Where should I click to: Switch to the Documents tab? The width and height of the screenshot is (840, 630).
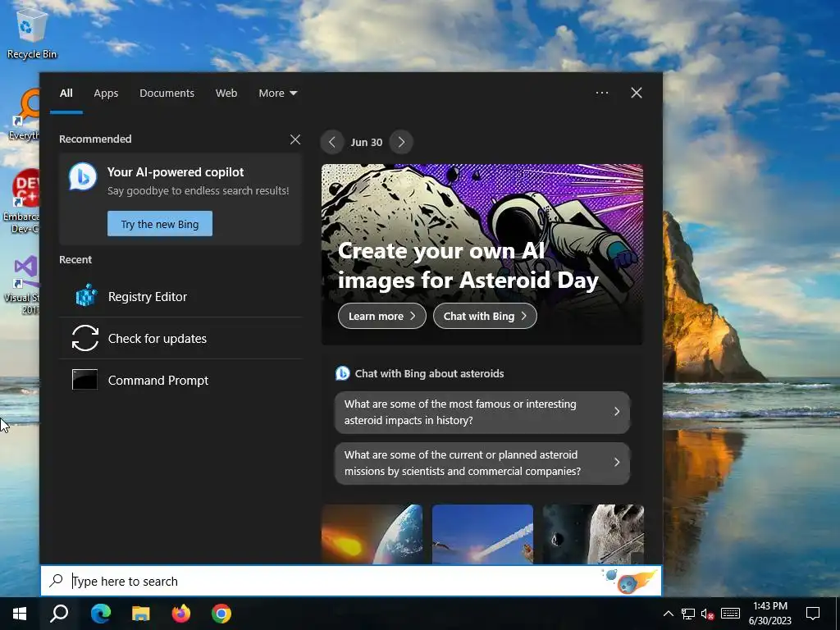tap(167, 94)
